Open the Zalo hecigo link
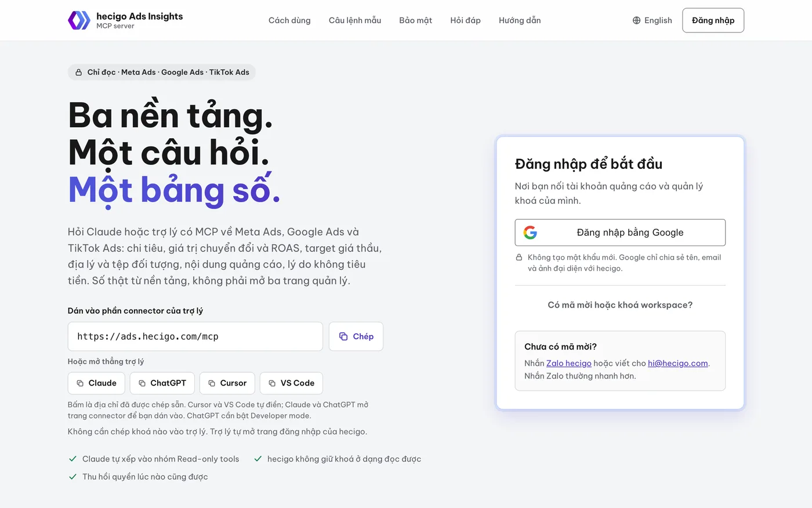The width and height of the screenshot is (812, 508). (569, 363)
